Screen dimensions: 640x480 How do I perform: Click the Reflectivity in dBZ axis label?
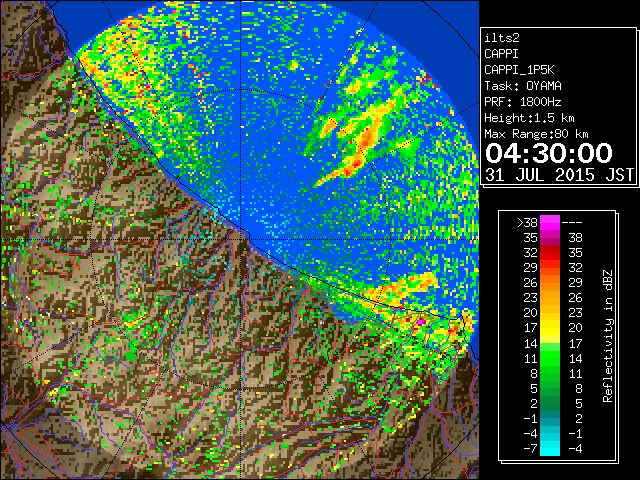click(x=608, y=336)
